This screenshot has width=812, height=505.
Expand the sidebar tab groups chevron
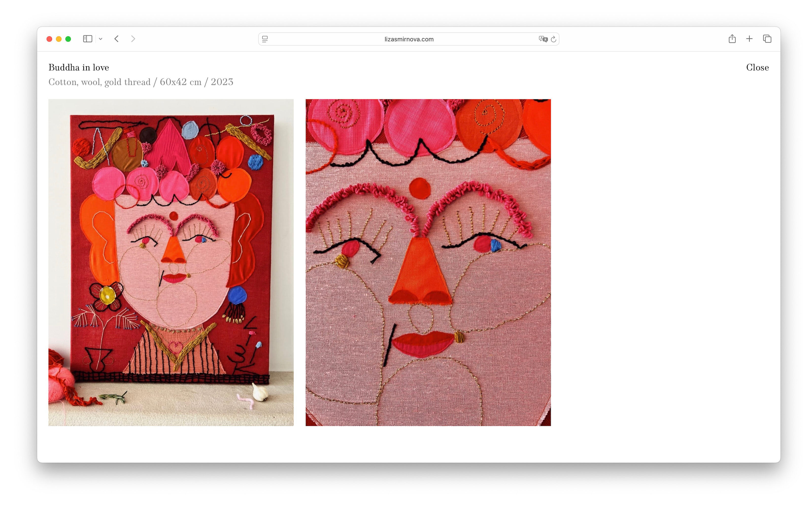pos(100,39)
